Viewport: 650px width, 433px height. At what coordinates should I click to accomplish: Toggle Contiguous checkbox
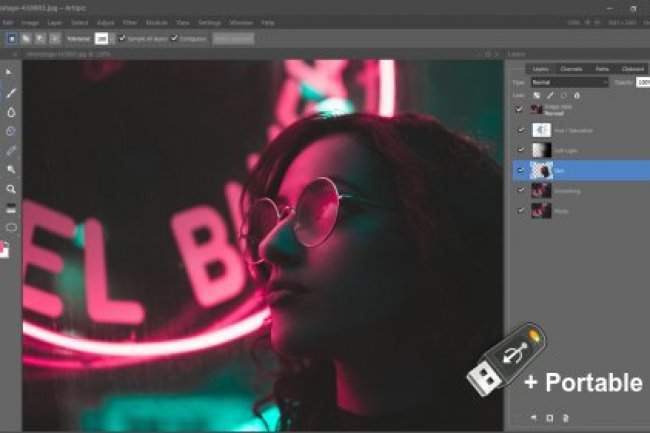click(x=174, y=39)
